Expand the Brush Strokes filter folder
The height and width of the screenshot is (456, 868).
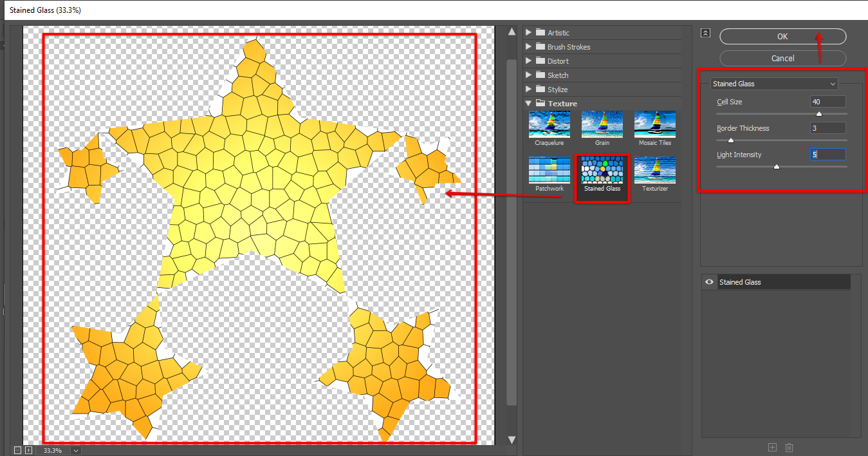529,47
